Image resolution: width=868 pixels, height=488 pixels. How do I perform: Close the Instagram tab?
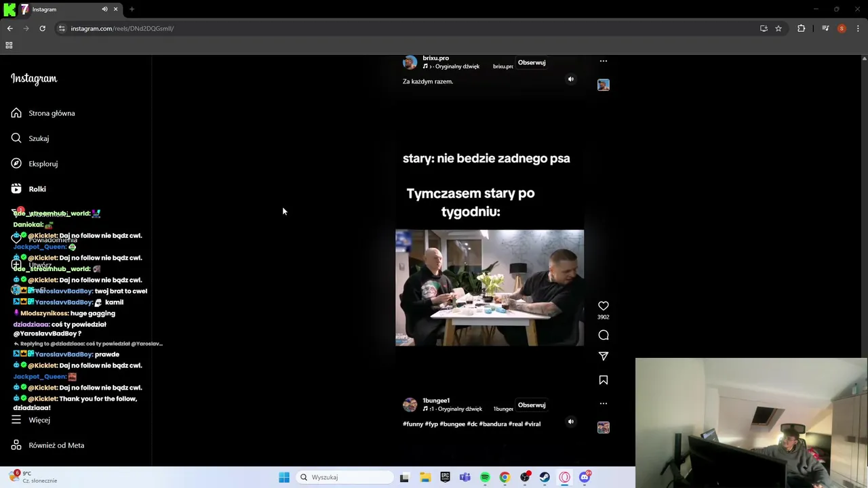115,9
